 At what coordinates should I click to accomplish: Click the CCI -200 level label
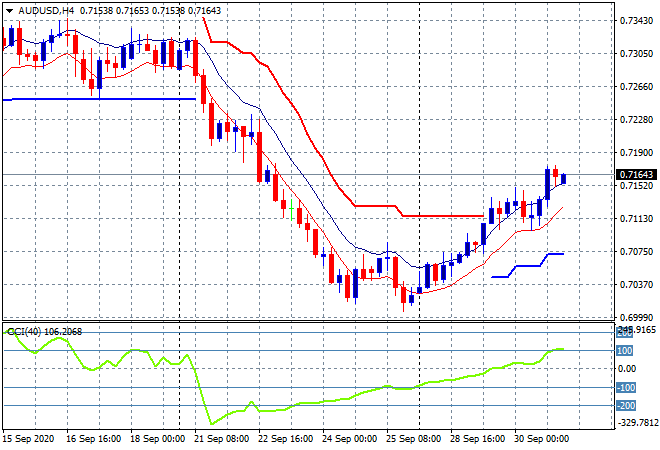(x=624, y=406)
